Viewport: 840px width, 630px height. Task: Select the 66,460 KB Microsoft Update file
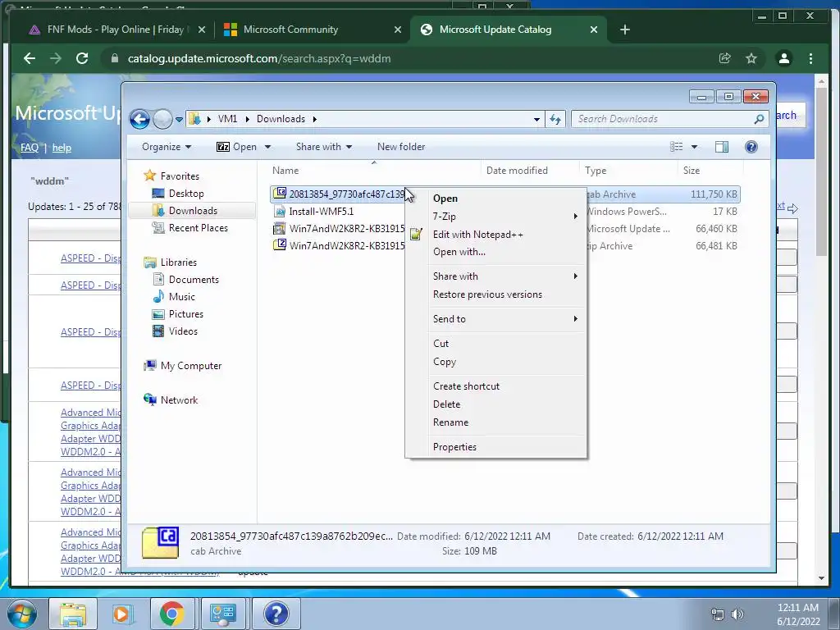click(x=505, y=229)
